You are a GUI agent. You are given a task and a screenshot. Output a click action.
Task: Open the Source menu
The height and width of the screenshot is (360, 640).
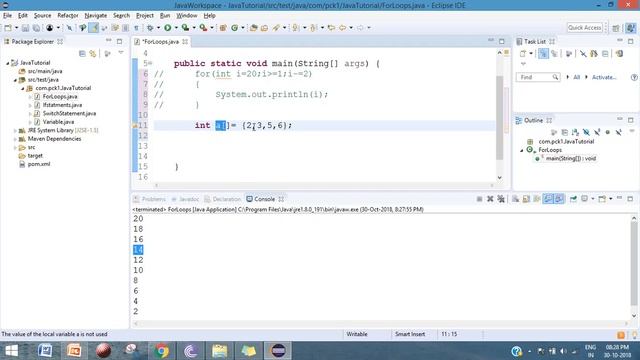point(42,16)
